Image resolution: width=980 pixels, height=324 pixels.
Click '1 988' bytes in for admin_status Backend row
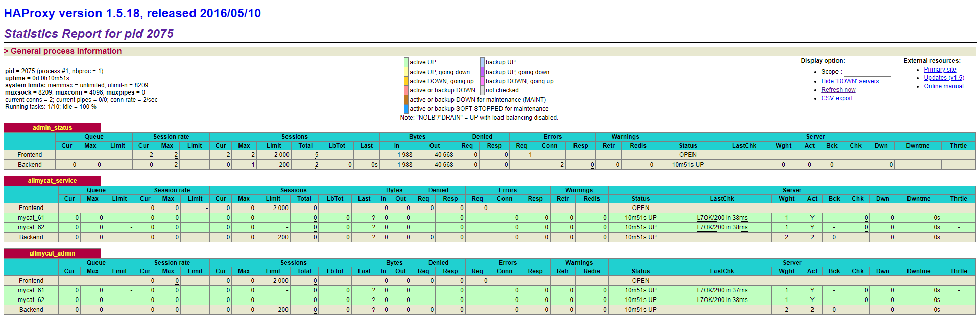click(405, 165)
